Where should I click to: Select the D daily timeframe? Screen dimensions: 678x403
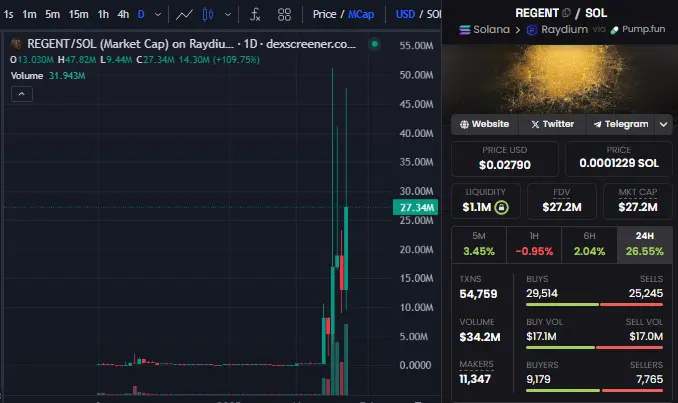click(x=141, y=14)
